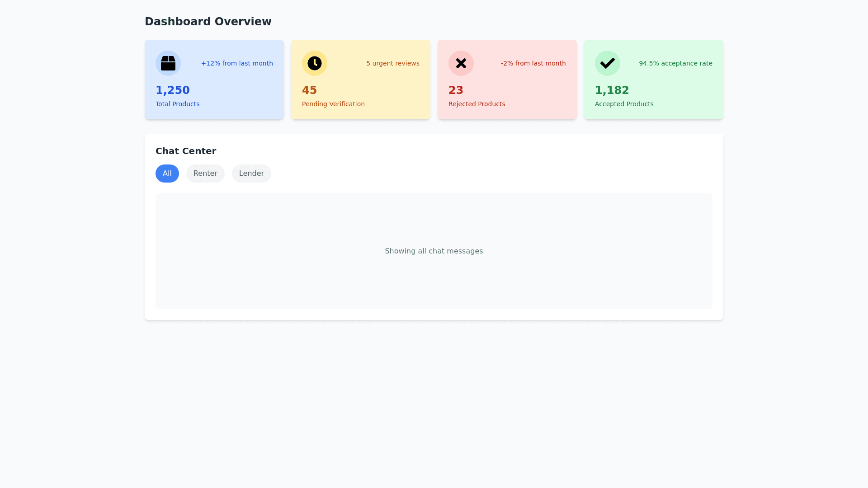The width and height of the screenshot is (868, 488).
Task: Click the 1,250 total products count
Action: click(x=173, y=90)
